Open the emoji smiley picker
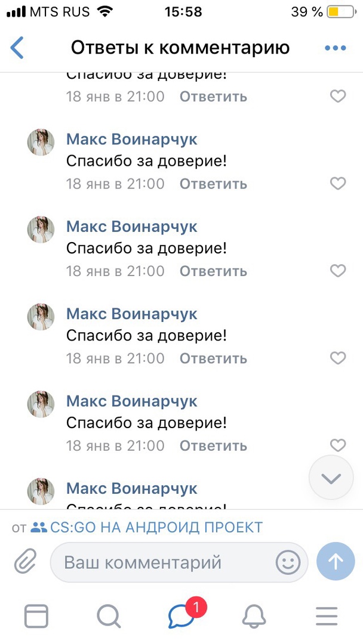The height and width of the screenshot is (644, 363). [x=288, y=562]
